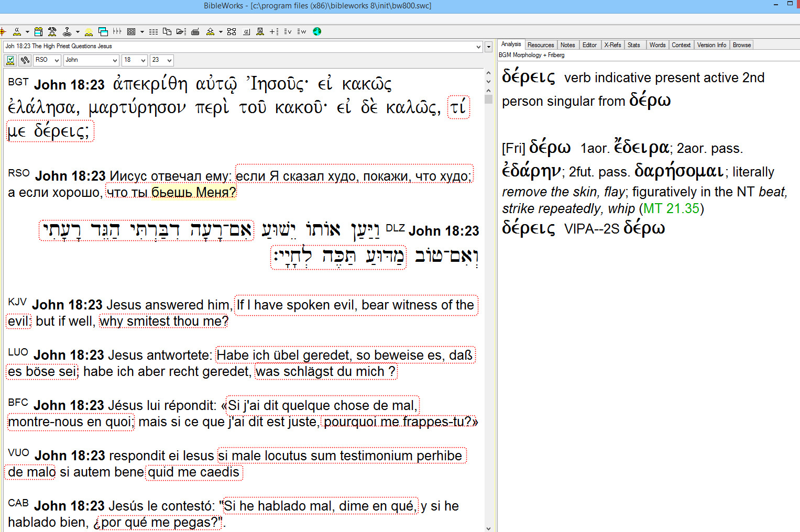
Task: Click the yellow window panel toolbar icon
Action: [x=38, y=31]
